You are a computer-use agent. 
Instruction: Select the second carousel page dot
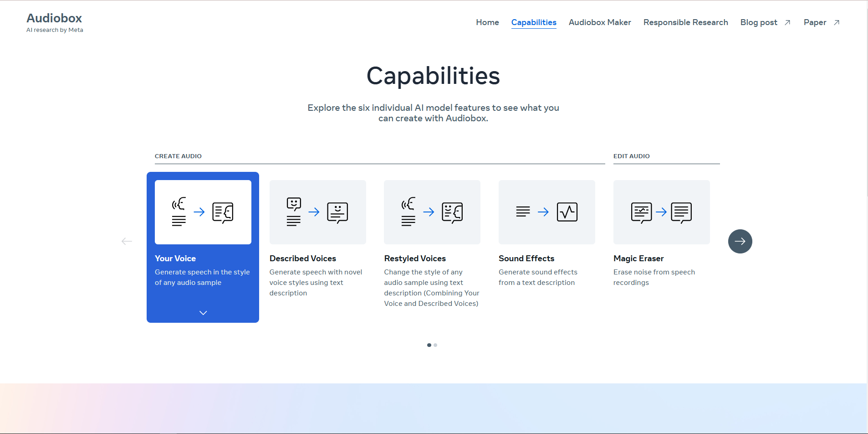(x=435, y=345)
